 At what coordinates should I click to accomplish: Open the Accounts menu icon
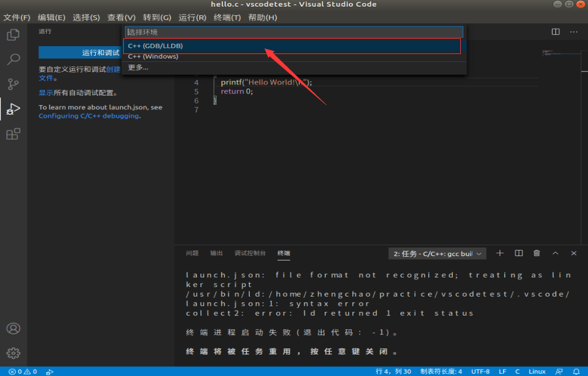(13, 329)
